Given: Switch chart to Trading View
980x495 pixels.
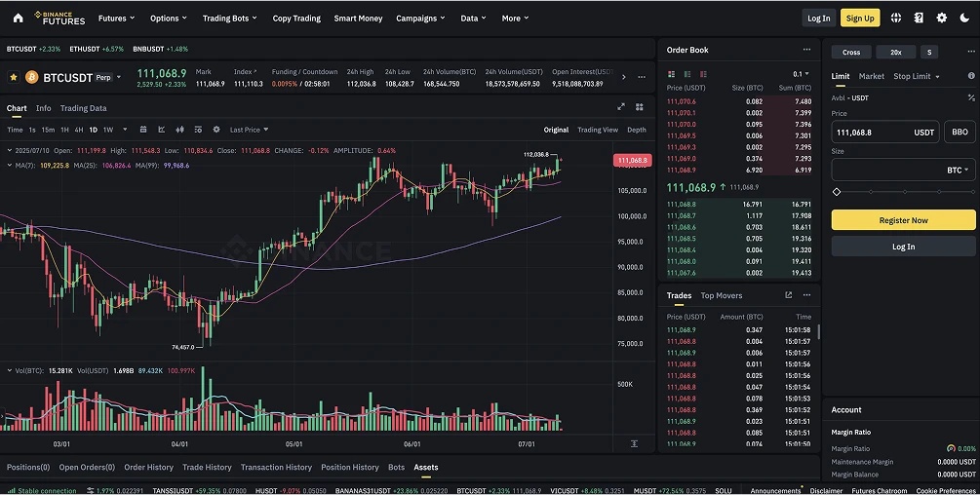Looking at the screenshot, I should 598,130.
